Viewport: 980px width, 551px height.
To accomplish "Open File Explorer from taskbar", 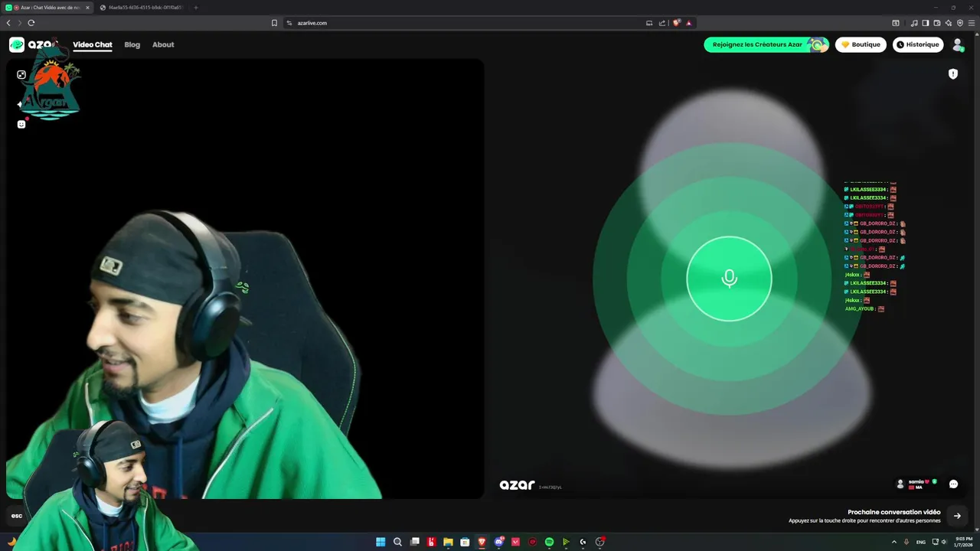I will (x=448, y=542).
